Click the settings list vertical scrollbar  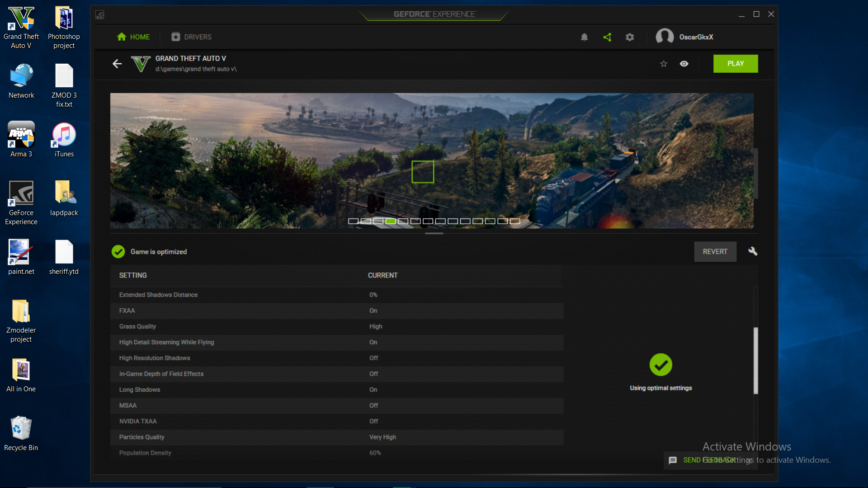(755, 360)
